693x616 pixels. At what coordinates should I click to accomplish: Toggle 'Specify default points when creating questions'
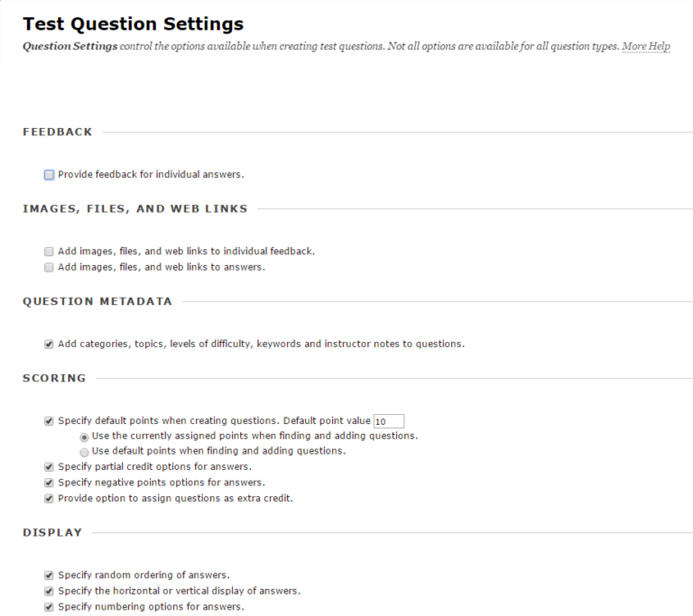pyautogui.click(x=49, y=421)
